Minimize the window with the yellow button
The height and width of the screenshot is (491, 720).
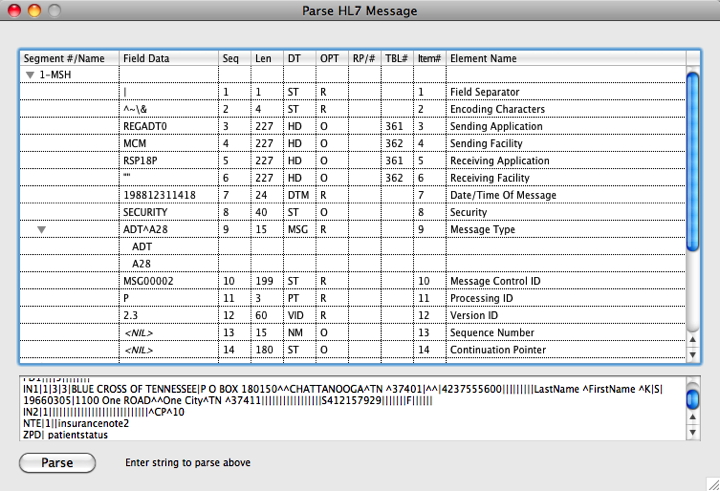(x=33, y=11)
